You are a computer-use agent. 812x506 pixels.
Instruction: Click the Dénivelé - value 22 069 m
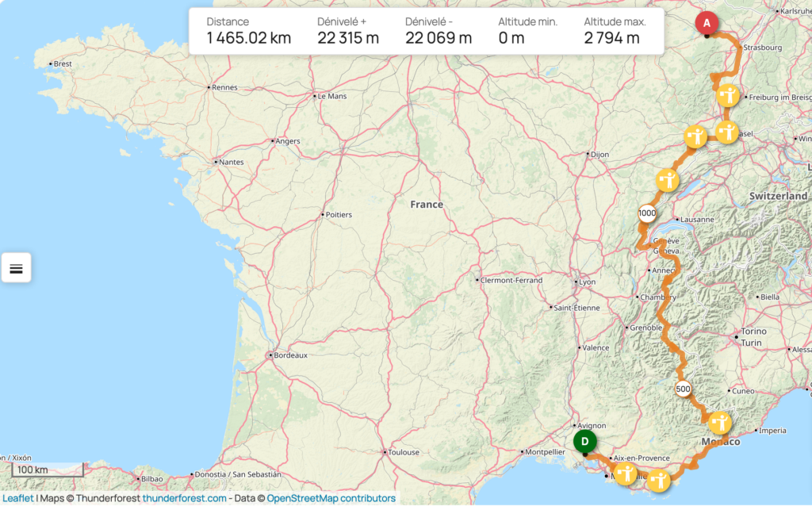click(x=438, y=38)
